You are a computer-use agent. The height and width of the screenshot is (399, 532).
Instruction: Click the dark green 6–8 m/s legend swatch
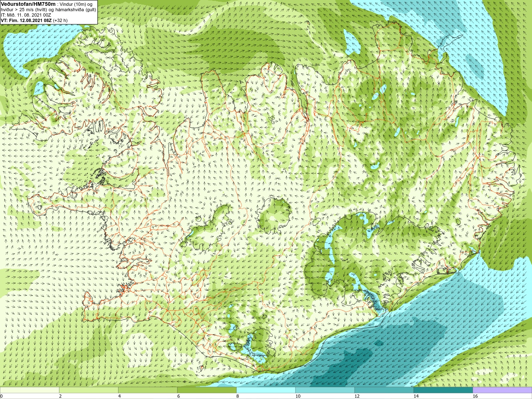pyautogui.click(x=207, y=390)
